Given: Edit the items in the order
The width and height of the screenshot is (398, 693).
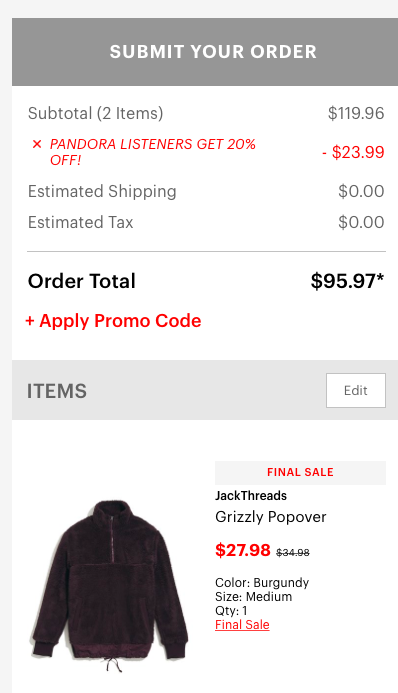Looking at the screenshot, I should coord(356,390).
